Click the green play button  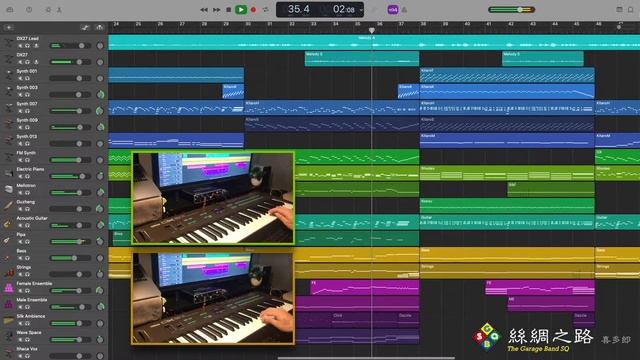point(241,10)
